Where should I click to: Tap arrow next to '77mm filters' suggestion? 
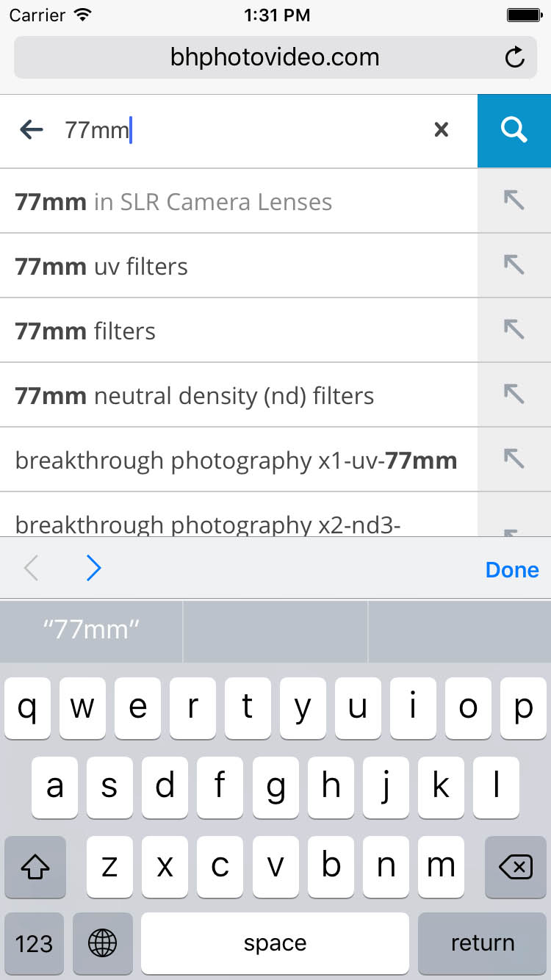(514, 330)
